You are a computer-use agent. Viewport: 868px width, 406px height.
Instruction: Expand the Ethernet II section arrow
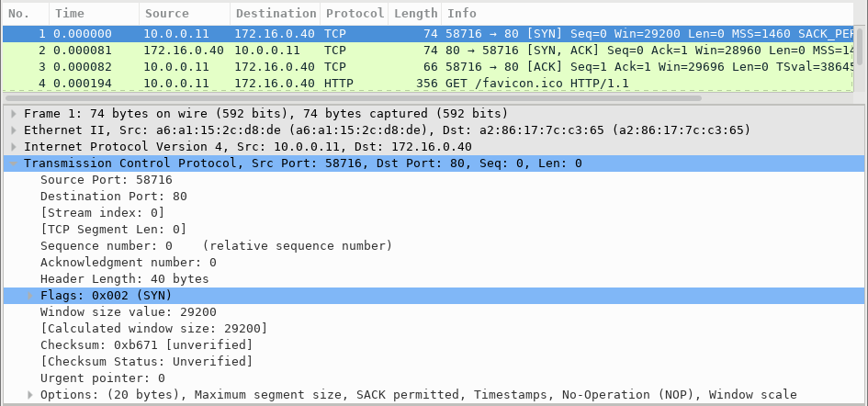(13, 130)
